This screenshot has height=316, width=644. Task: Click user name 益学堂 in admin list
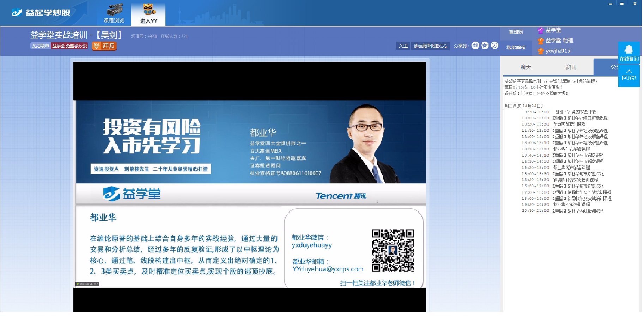[553, 30]
